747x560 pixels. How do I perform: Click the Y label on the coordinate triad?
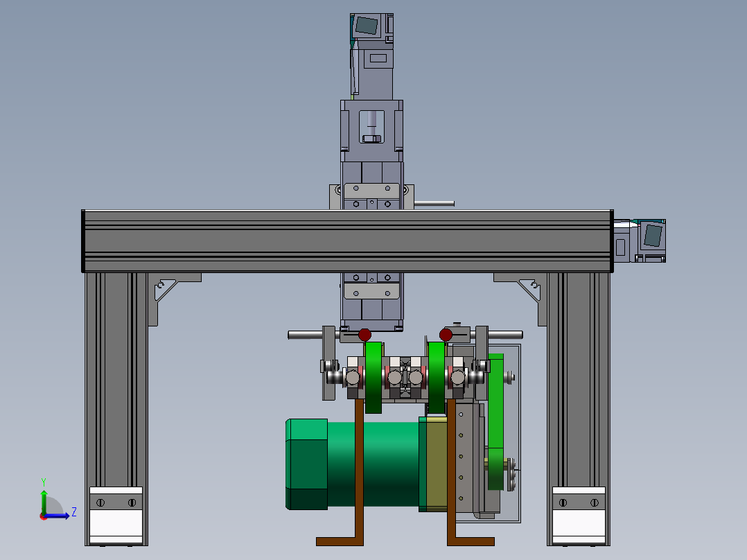click(x=44, y=482)
